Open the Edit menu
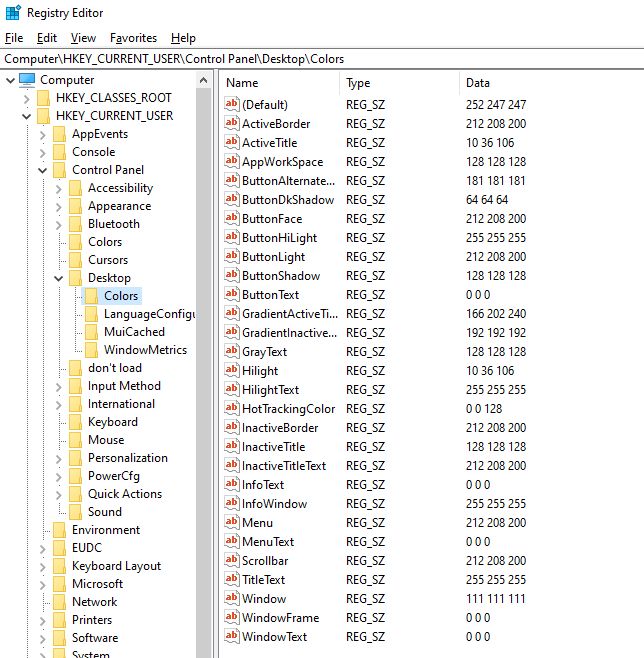This screenshot has width=644, height=658. [47, 38]
